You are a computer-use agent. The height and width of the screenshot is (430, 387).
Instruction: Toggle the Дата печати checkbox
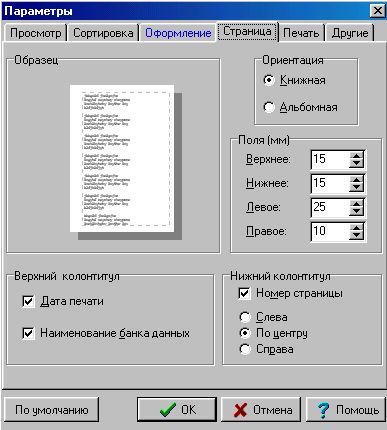[x=28, y=301]
